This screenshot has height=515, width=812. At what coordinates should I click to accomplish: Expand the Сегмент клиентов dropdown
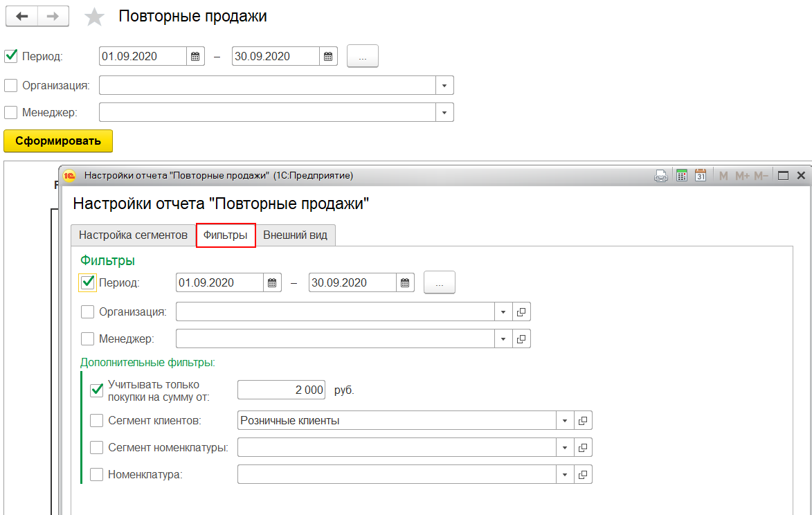(565, 421)
